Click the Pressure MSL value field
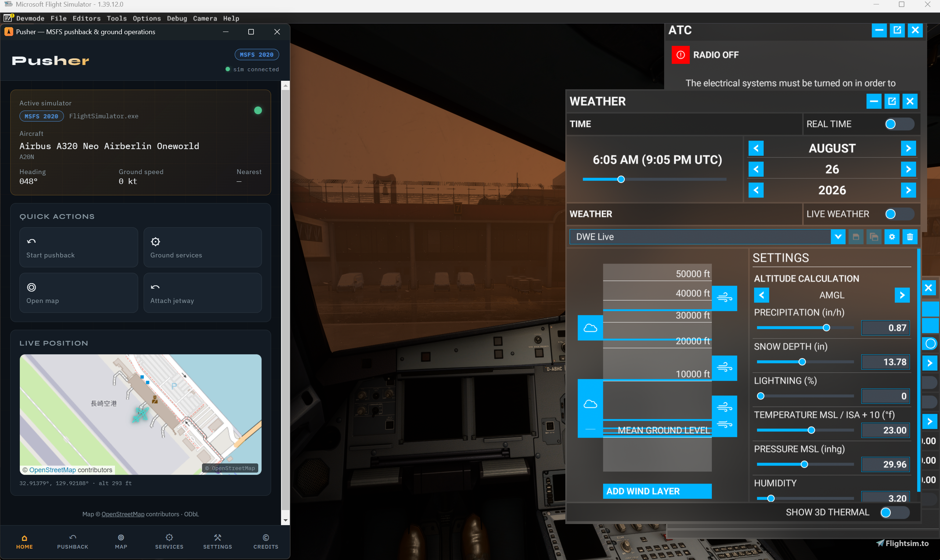Viewport: 940px width, 560px height. coord(886,465)
